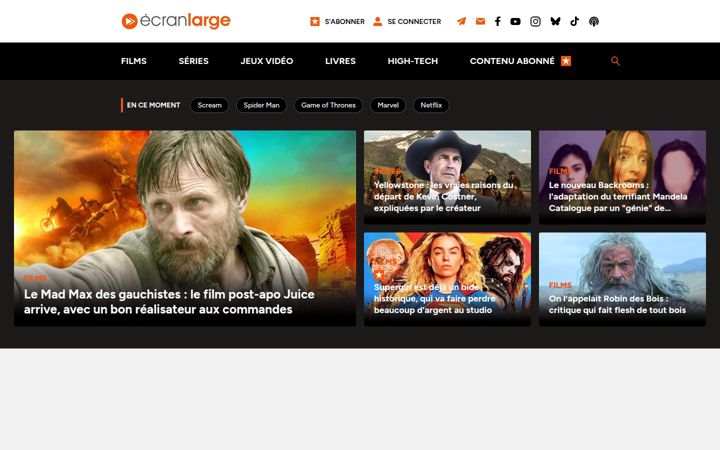
Task: Select the Netflix trending tag
Action: (431, 105)
